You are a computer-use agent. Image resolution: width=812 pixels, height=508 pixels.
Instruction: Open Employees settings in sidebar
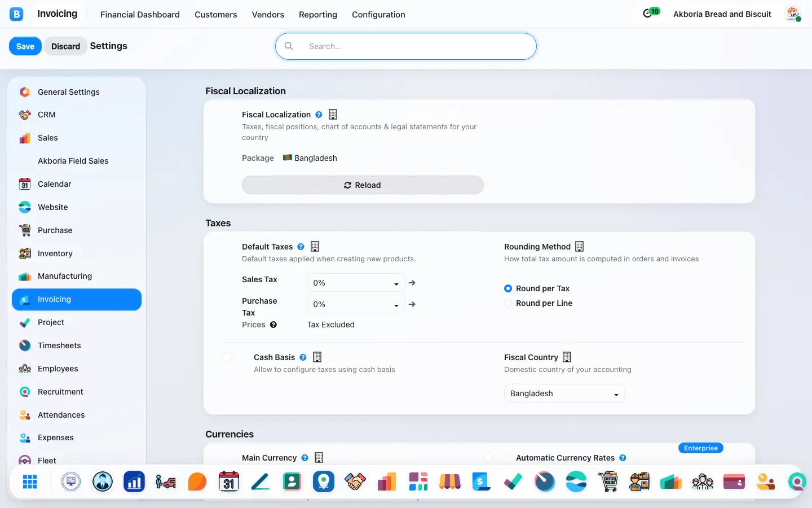[x=77, y=369]
